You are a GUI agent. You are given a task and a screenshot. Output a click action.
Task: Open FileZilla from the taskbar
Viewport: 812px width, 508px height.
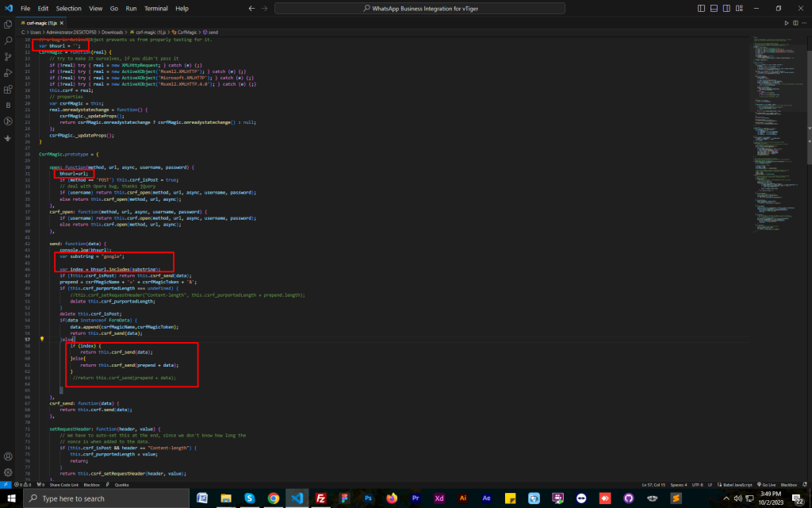tap(320, 498)
